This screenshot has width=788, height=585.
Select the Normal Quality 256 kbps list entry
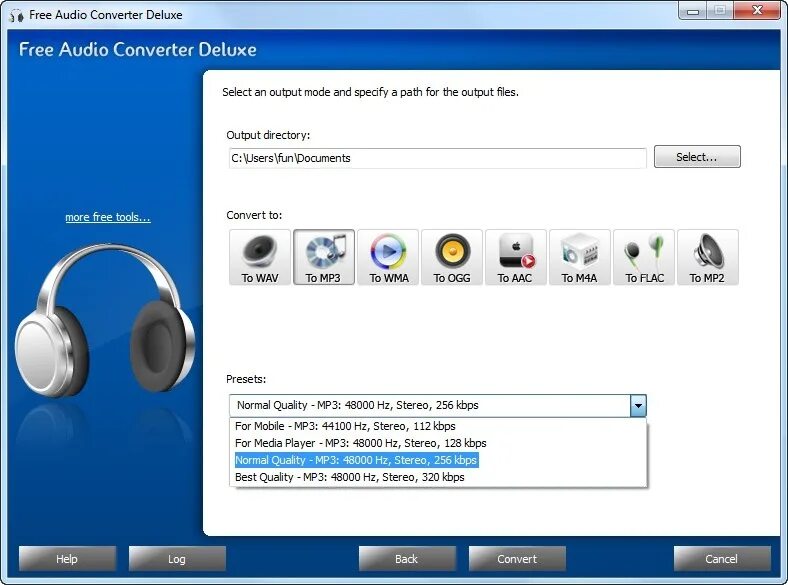click(438, 460)
